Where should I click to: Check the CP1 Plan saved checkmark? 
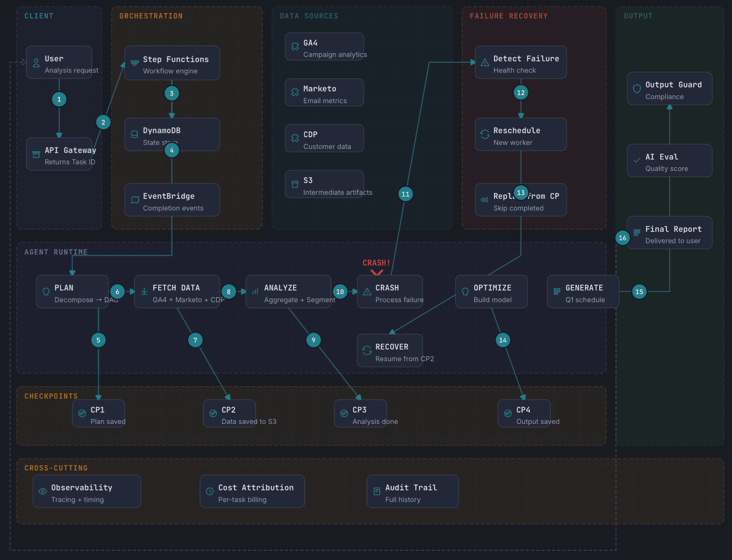tap(82, 413)
